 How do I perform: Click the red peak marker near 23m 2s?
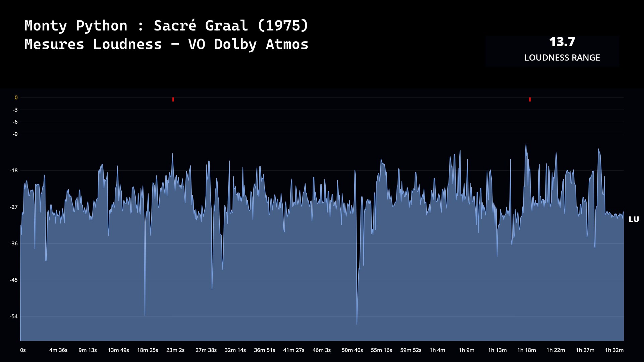[173, 100]
